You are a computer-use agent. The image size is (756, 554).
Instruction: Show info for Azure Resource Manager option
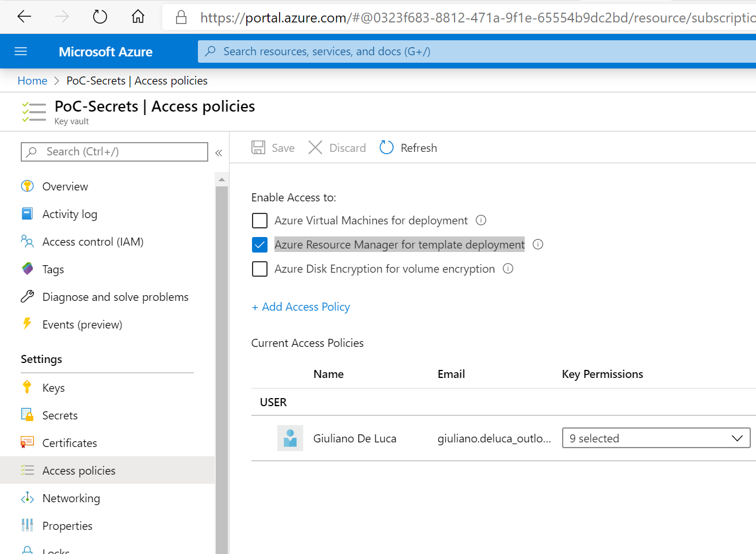click(x=538, y=244)
